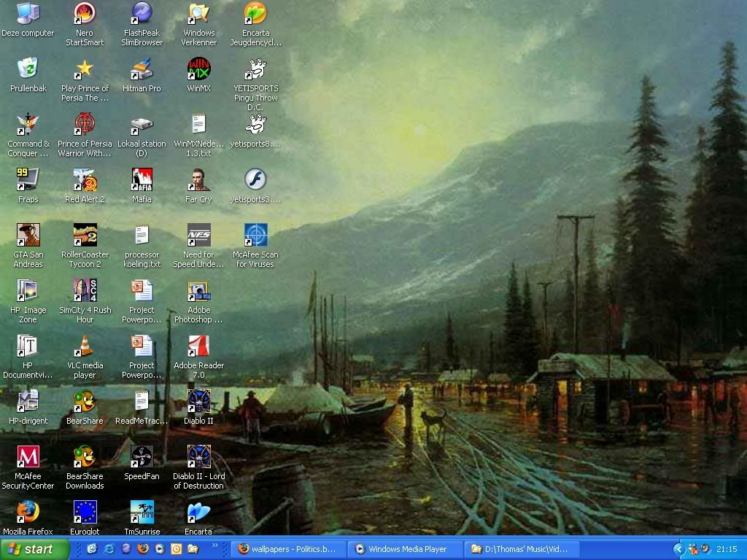This screenshot has height=560, width=747.
Task: Open Lokaal station (D) drive icon
Action: (x=142, y=124)
